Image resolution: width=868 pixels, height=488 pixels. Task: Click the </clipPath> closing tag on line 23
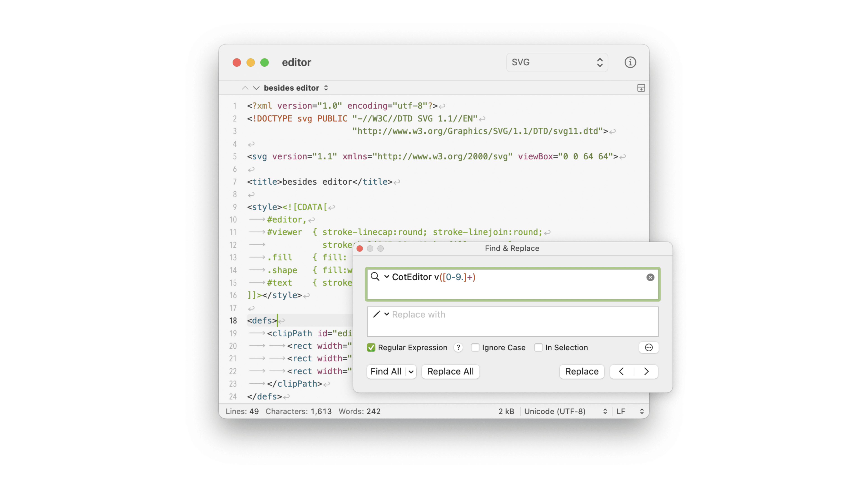(x=295, y=384)
